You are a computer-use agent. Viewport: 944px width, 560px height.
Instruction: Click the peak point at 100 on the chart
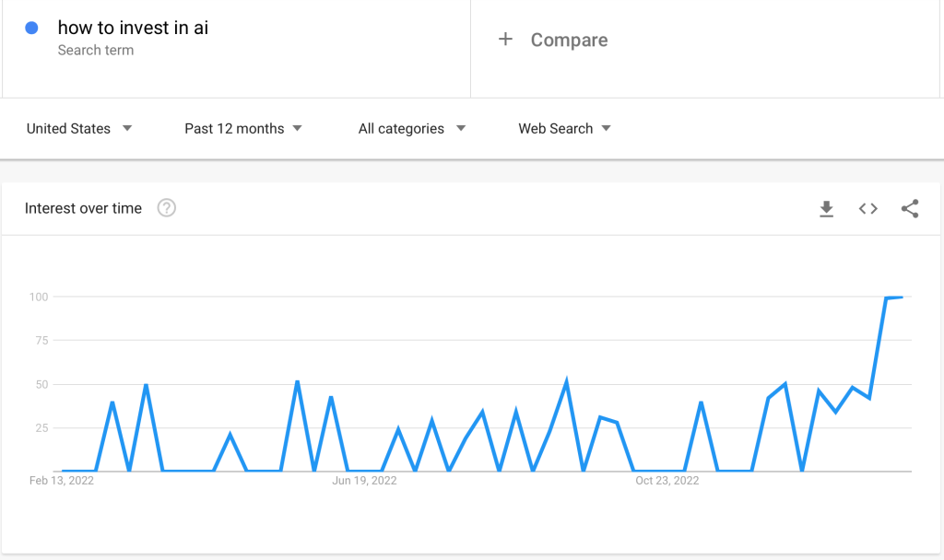point(902,297)
